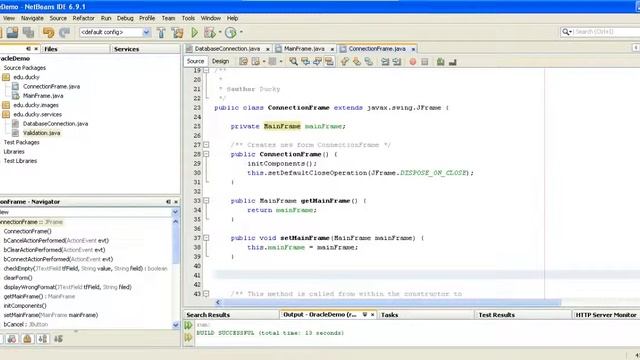Select edu.ducky.images package node
The image size is (640, 360).
[x=36, y=105]
